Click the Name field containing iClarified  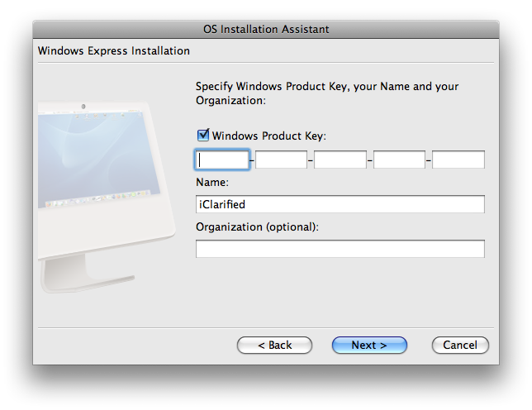tap(340, 204)
